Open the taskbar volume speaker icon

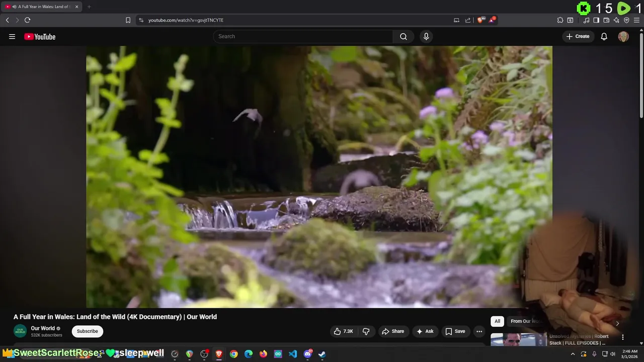(x=613, y=354)
